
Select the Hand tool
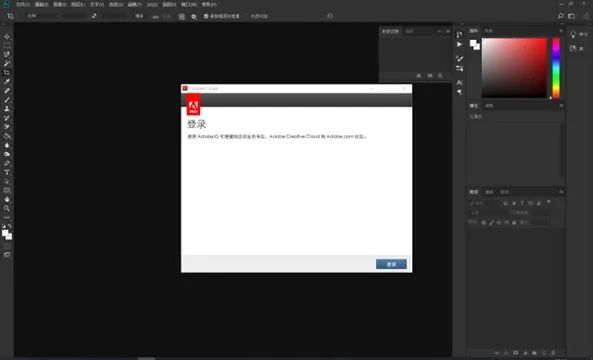[x=7, y=199]
